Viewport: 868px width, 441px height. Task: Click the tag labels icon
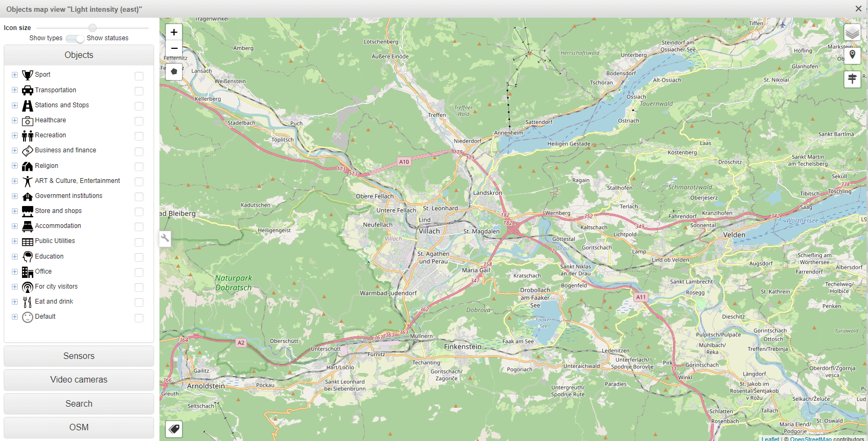174,429
